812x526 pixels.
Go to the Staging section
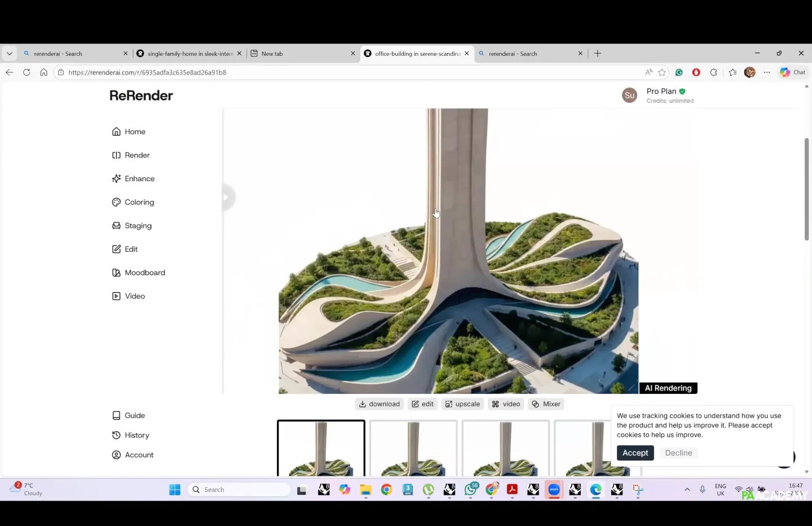tap(138, 226)
